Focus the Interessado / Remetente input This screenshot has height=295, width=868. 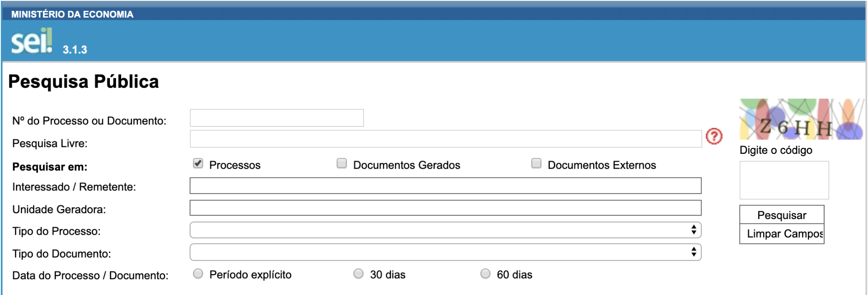[445, 186]
